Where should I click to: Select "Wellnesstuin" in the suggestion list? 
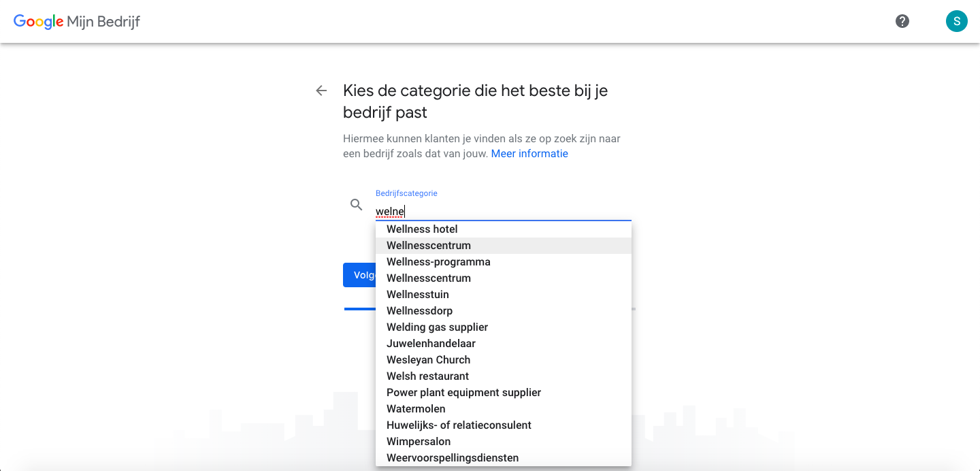[417, 294]
